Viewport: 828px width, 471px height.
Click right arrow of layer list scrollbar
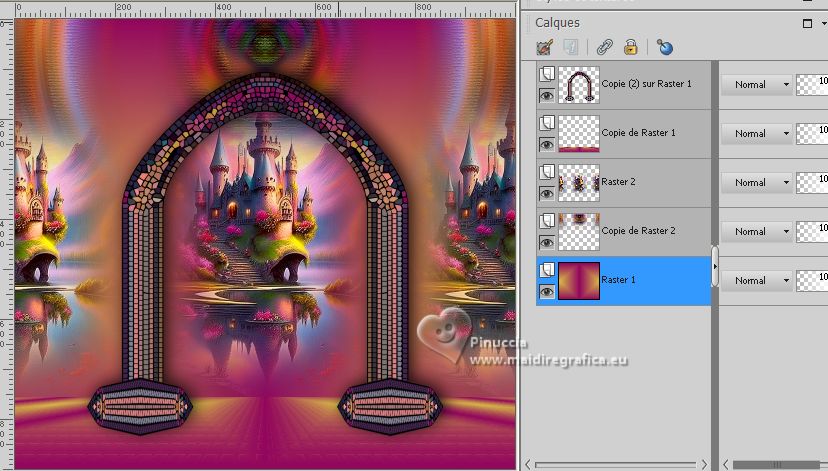pyautogui.click(x=705, y=464)
